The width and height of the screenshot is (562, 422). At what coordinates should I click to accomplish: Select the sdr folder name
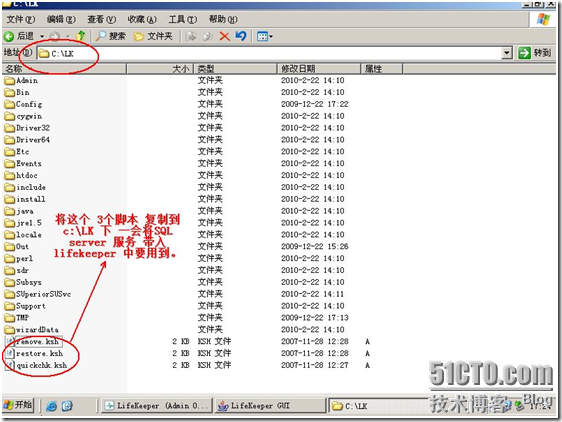coord(22,270)
